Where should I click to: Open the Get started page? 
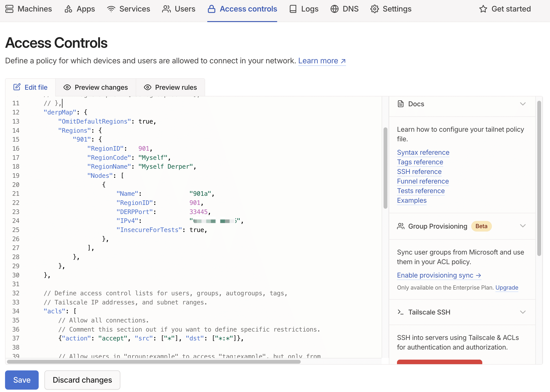click(505, 9)
